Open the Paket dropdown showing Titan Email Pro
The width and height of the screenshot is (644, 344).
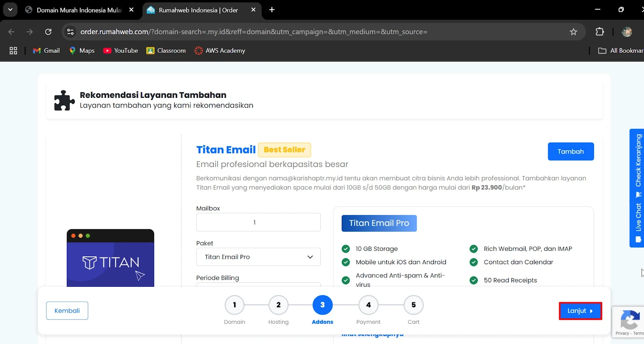pyautogui.click(x=258, y=257)
